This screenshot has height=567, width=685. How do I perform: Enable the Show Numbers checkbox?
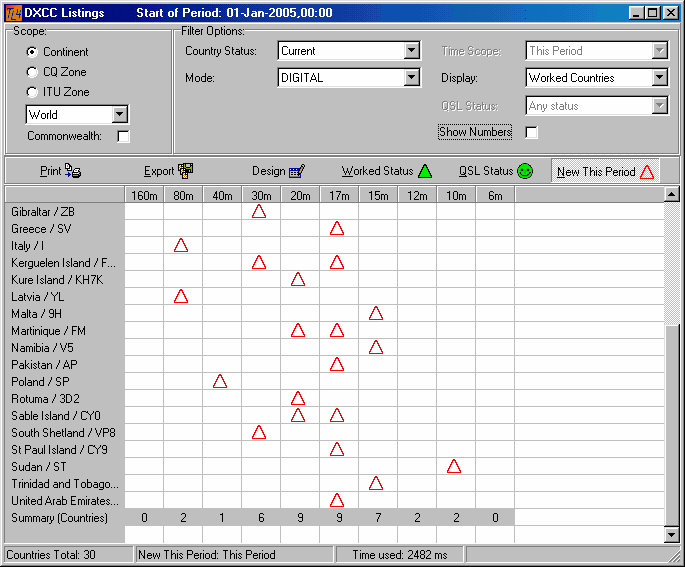point(532,132)
